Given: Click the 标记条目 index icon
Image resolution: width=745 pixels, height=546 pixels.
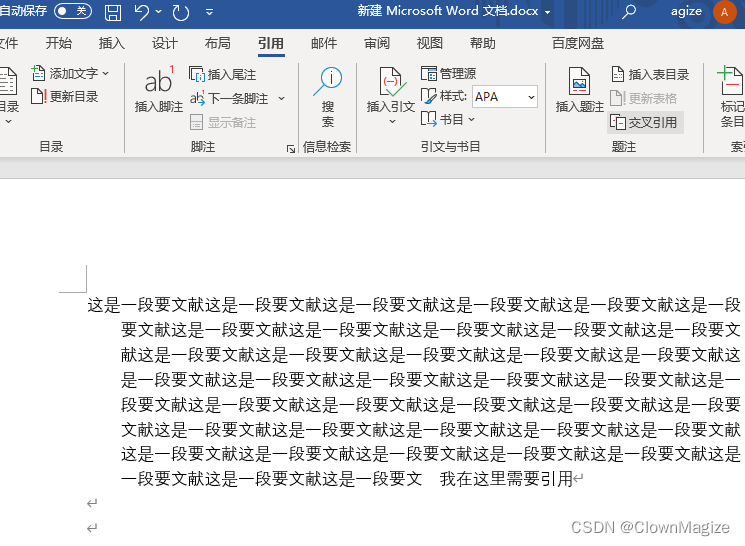Looking at the screenshot, I should 731,81.
